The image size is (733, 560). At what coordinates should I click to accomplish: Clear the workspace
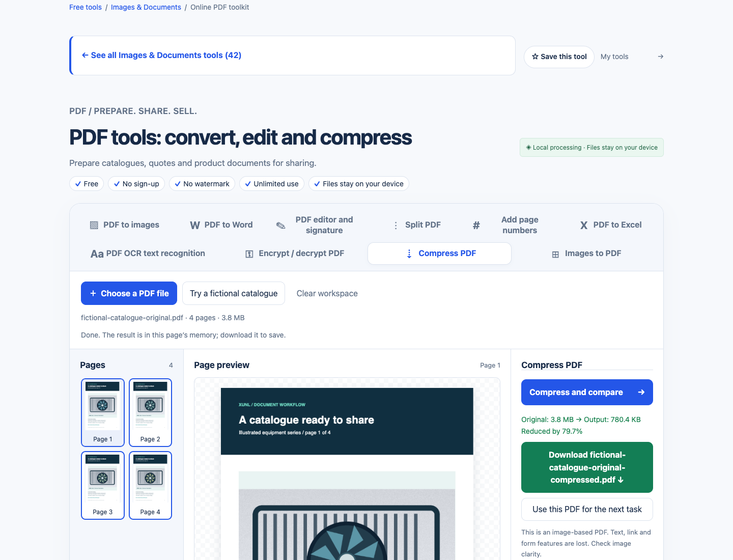[x=327, y=293]
